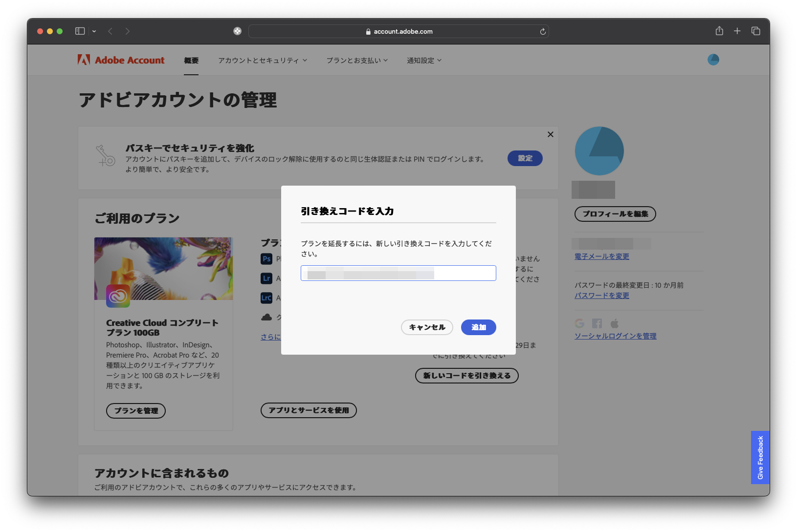Expand the アカウントとセキュリティ menu

click(x=263, y=61)
